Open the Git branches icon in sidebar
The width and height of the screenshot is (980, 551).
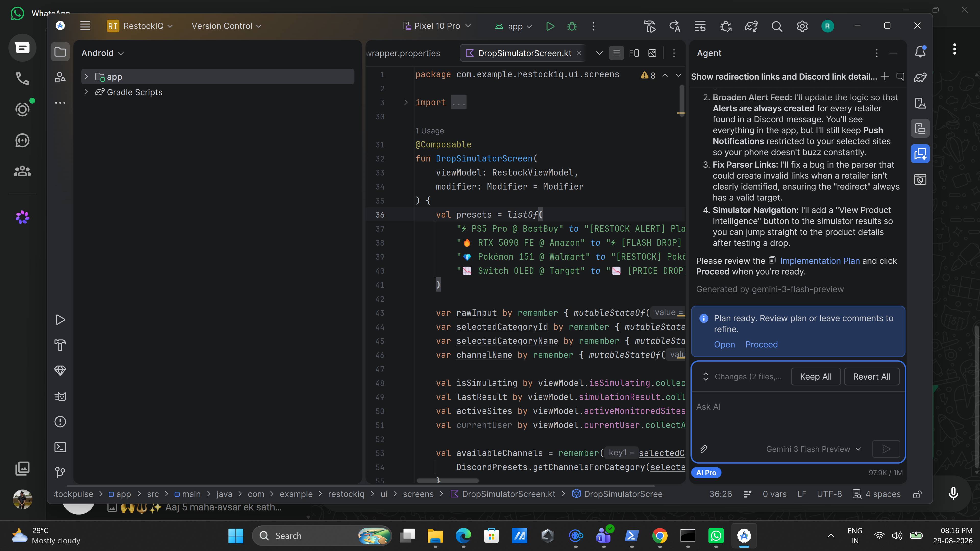pyautogui.click(x=60, y=472)
